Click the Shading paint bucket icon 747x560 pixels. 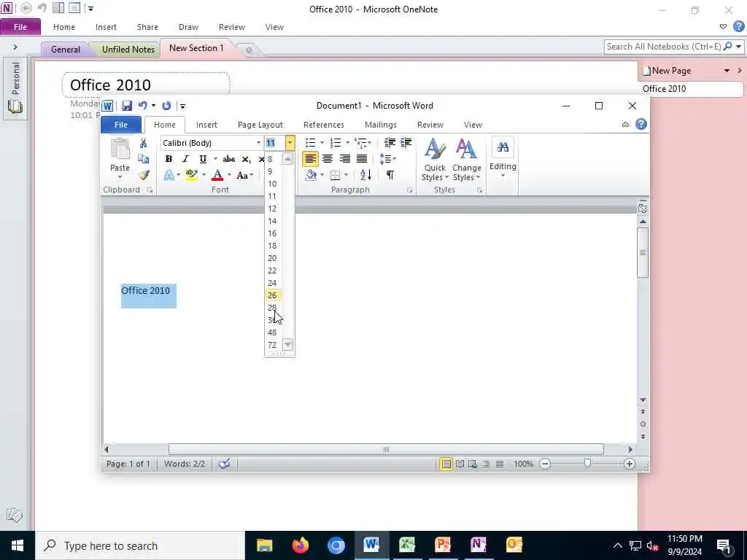(x=311, y=175)
